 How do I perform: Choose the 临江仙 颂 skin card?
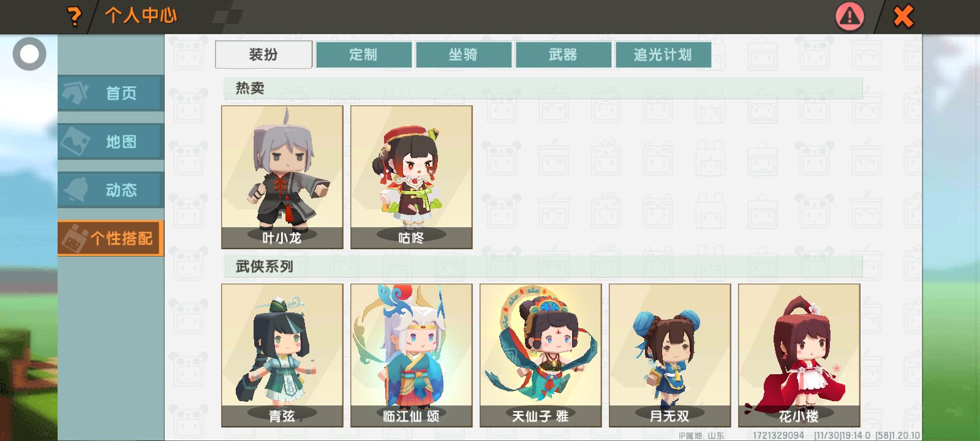(412, 355)
